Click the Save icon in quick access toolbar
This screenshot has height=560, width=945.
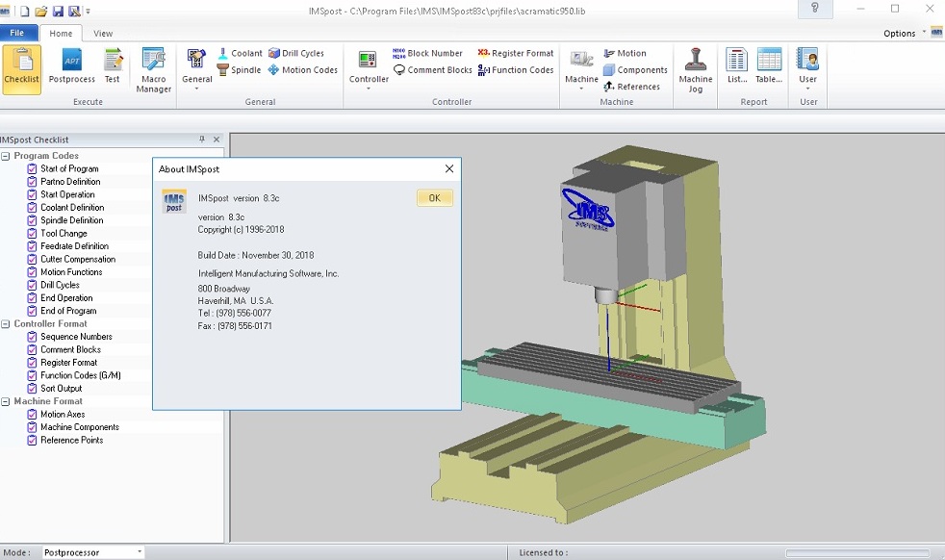58,11
